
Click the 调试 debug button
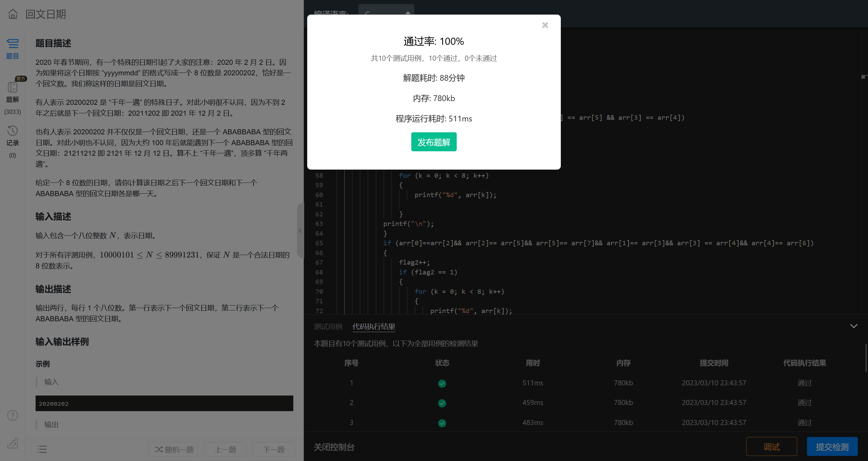[x=771, y=447]
